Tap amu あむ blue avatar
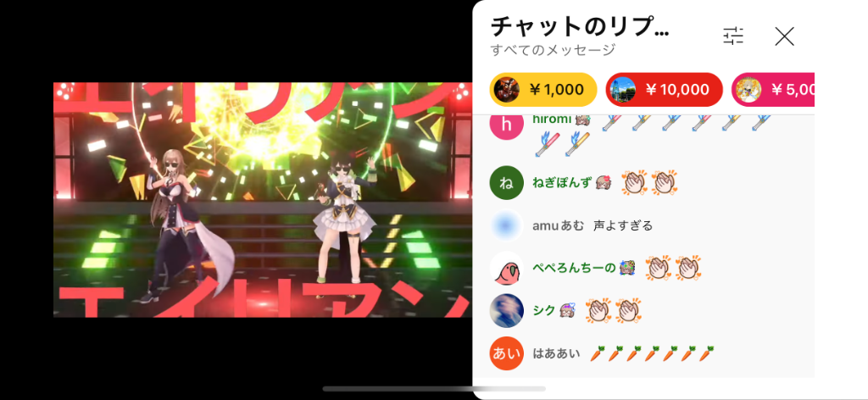This screenshot has width=868, height=400. point(507,225)
